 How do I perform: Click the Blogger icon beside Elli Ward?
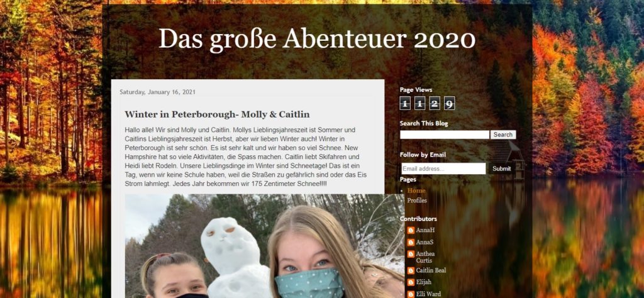pos(411,294)
